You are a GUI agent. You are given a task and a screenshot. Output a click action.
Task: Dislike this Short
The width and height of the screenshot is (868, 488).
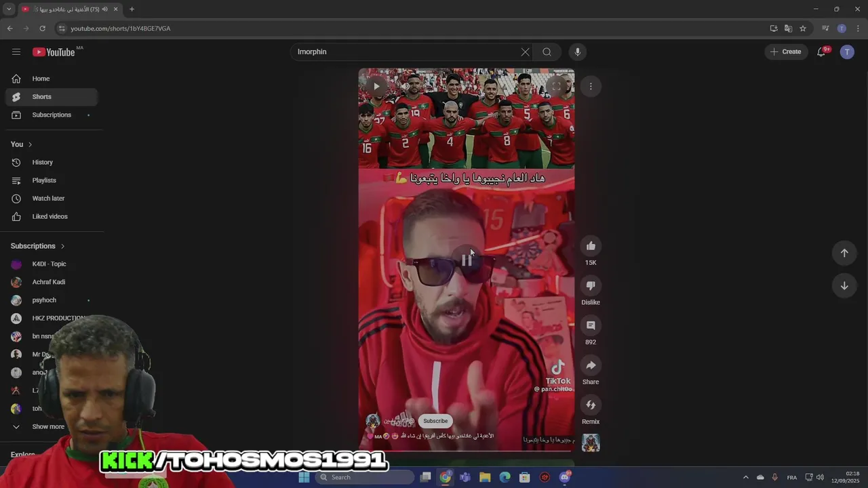[x=591, y=285]
